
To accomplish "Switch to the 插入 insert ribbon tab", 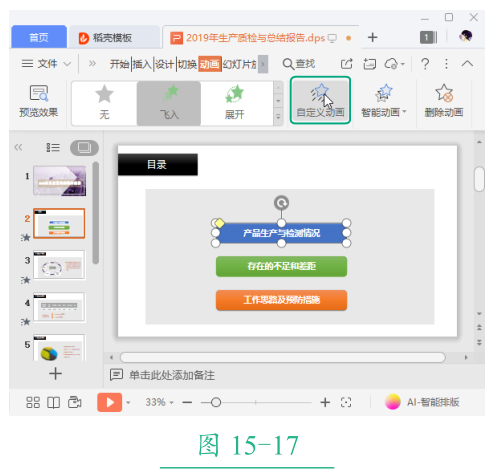I will 142,64.
